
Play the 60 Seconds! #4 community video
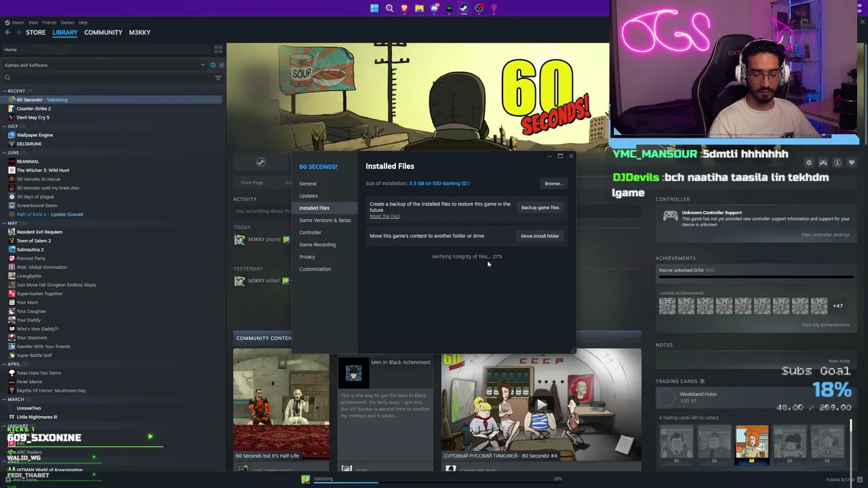[x=541, y=405]
